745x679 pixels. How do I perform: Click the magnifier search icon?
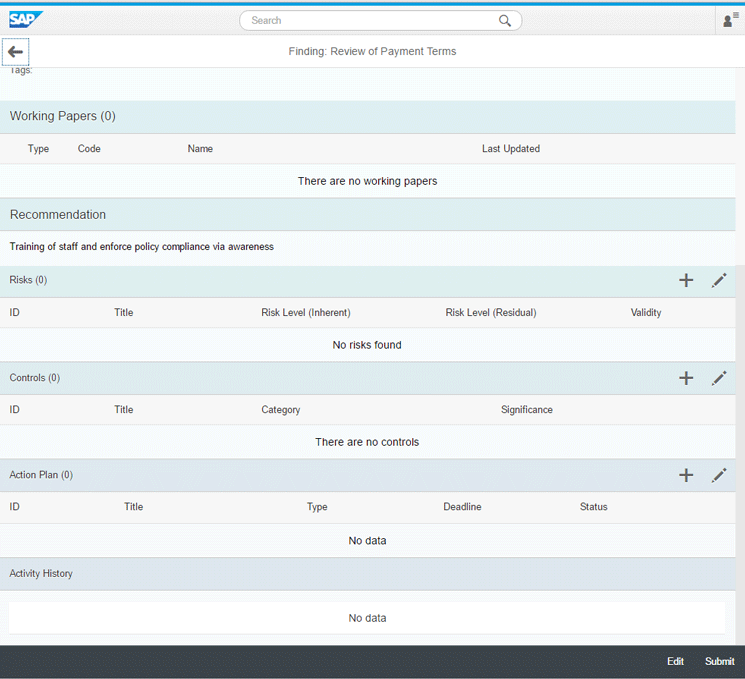pos(505,20)
